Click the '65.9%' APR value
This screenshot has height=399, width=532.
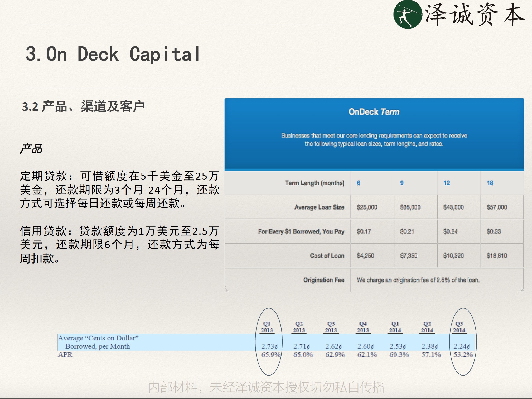271,354
